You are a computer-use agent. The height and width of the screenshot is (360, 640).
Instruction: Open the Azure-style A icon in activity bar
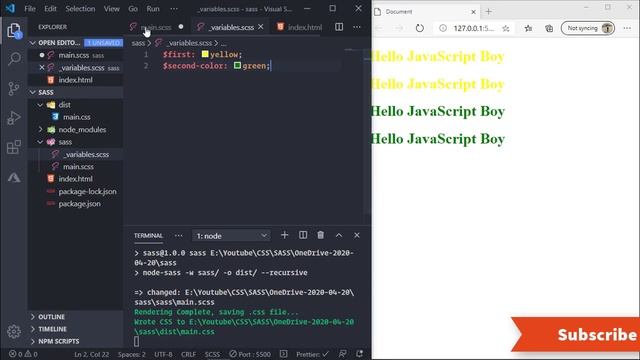tap(14, 177)
